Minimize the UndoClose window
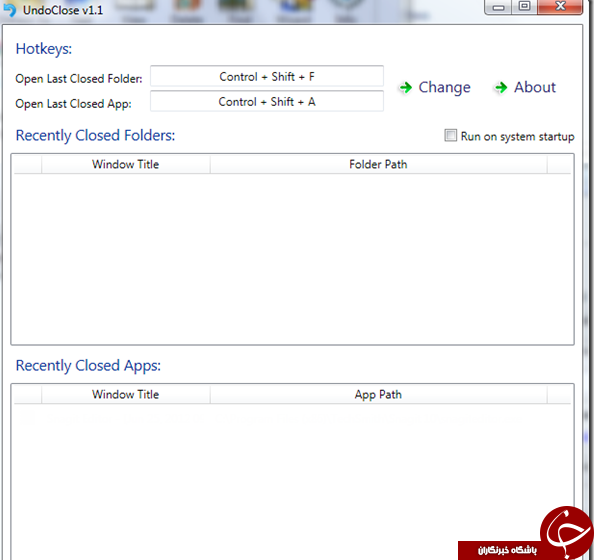 pos(498,7)
